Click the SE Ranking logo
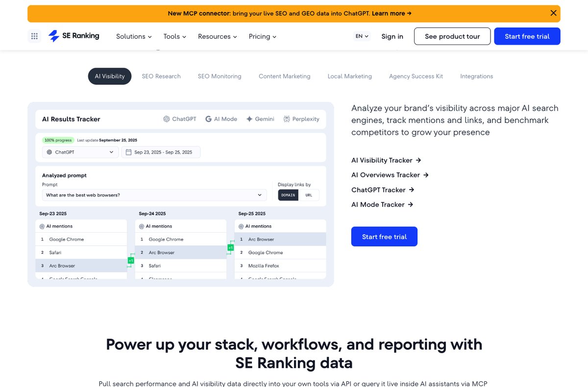588x387 pixels. (x=73, y=36)
